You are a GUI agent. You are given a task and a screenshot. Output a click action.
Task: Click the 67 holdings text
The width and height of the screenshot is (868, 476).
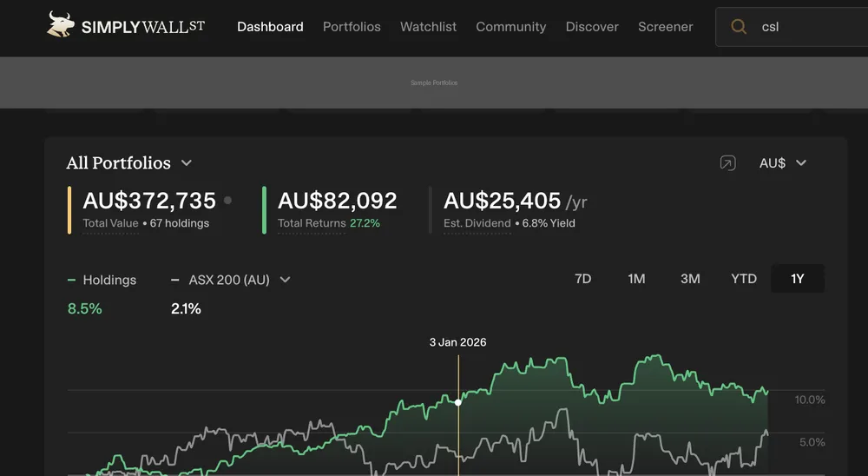pyautogui.click(x=180, y=223)
